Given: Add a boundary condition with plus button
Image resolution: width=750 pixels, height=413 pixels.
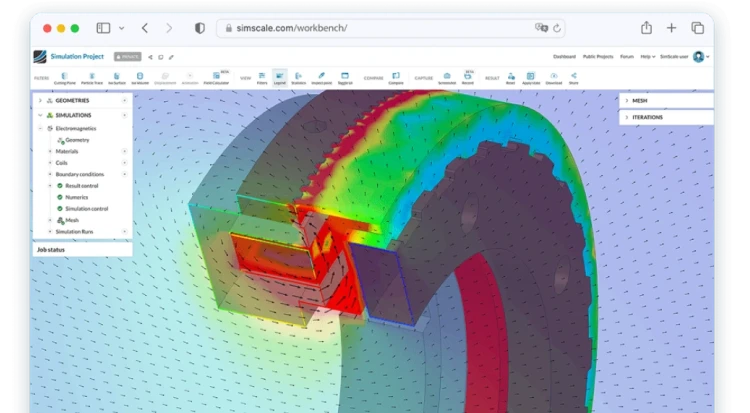Looking at the screenshot, I should (x=124, y=174).
